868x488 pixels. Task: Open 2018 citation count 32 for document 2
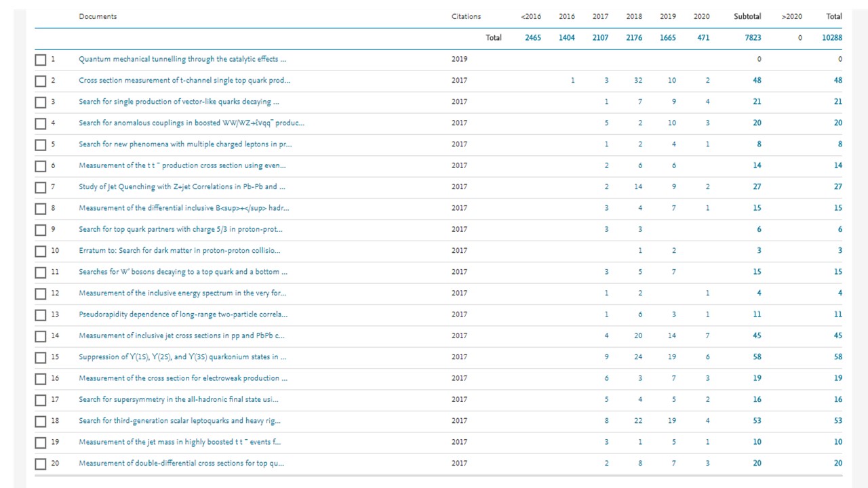[637, 80]
